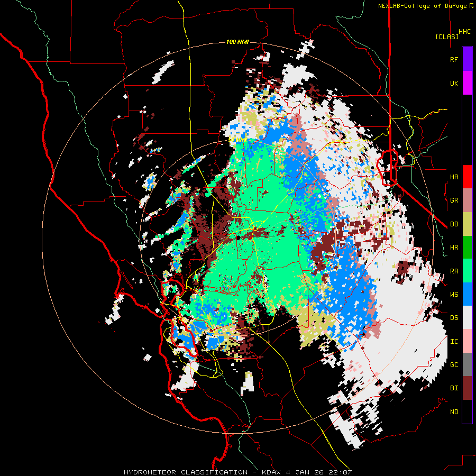
Task: Click the magenta UK color swatch
Action: click(467, 83)
